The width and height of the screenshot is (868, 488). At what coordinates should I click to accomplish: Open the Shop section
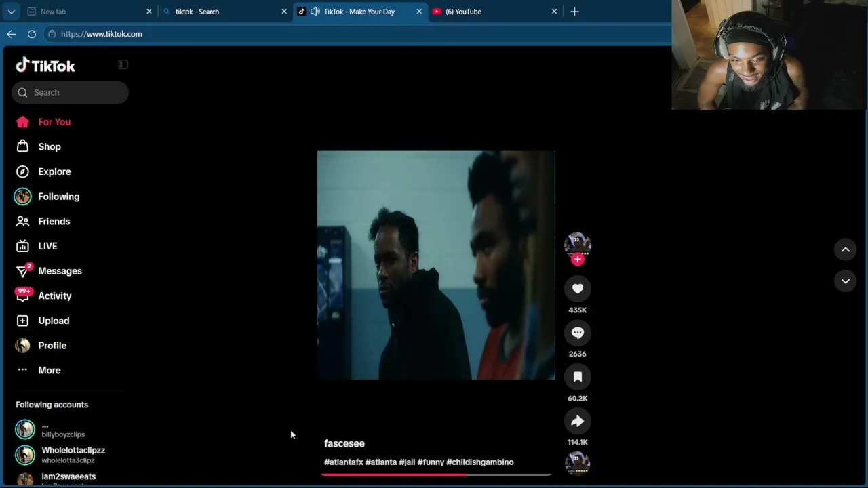[x=50, y=146]
